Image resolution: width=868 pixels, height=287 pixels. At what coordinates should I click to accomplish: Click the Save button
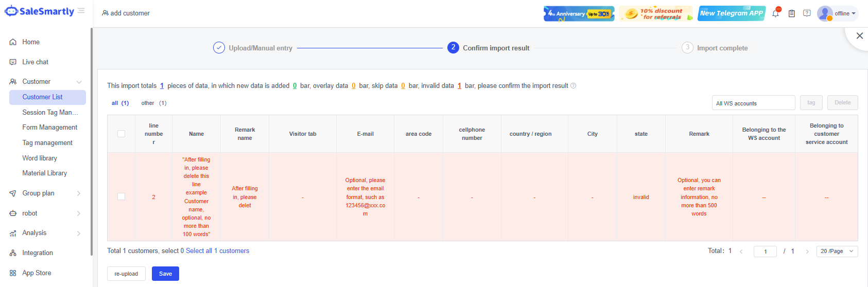165,274
